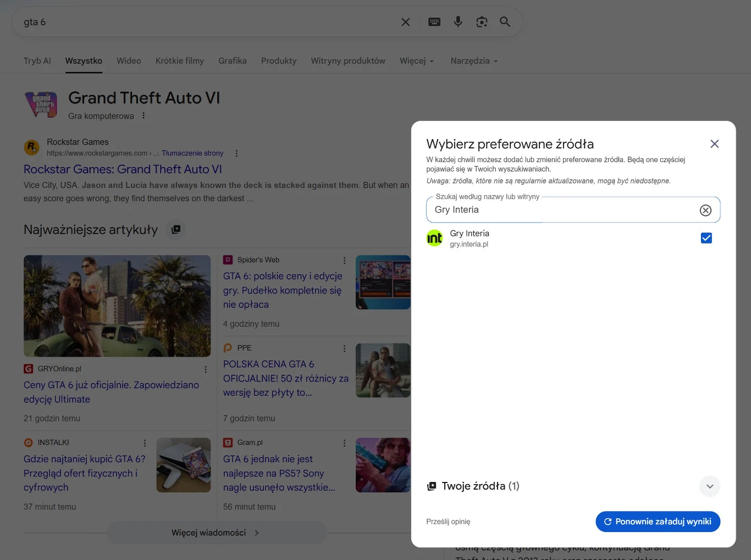Open the Spider's Web article thumbnail
Image resolution: width=751 pixels, height=560 pixels.
tap(383, 282)
